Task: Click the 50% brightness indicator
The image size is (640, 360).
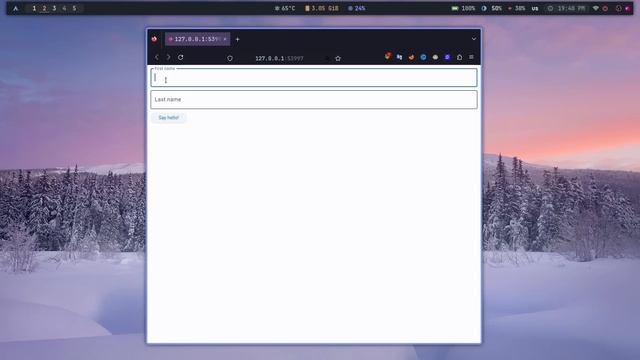Action: pos(492,8)
